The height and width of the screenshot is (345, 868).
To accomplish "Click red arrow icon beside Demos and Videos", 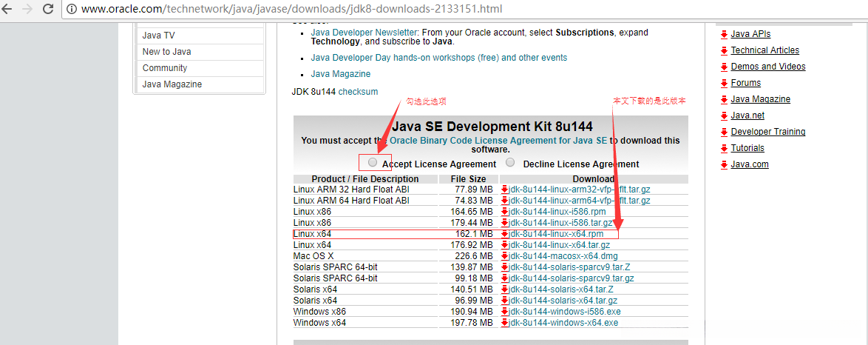I will [724, 67].
